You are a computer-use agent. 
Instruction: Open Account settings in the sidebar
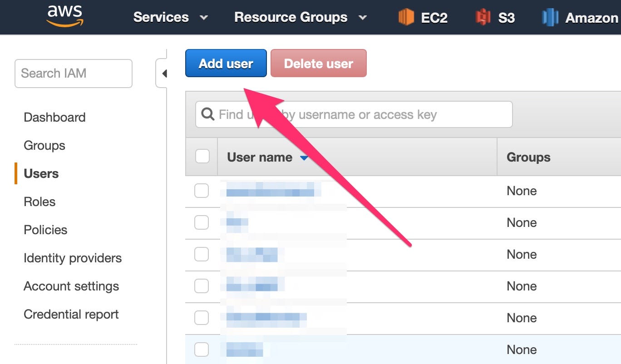coord(71,286)
